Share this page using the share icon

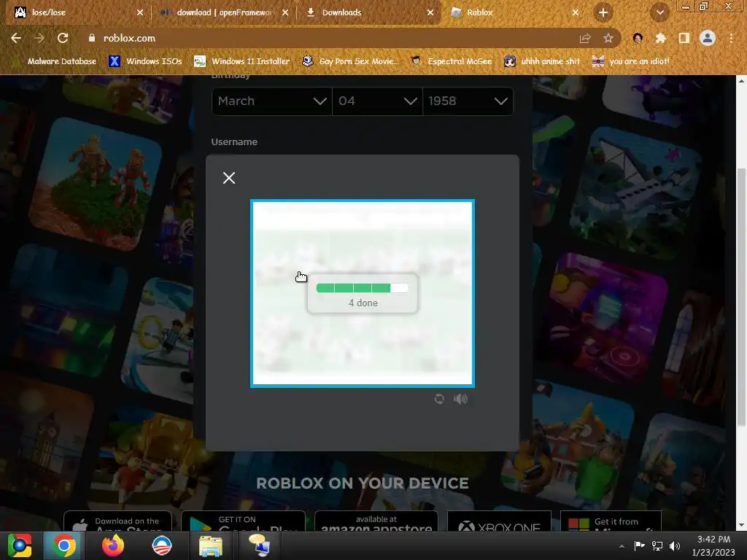[x=585, y=39]
